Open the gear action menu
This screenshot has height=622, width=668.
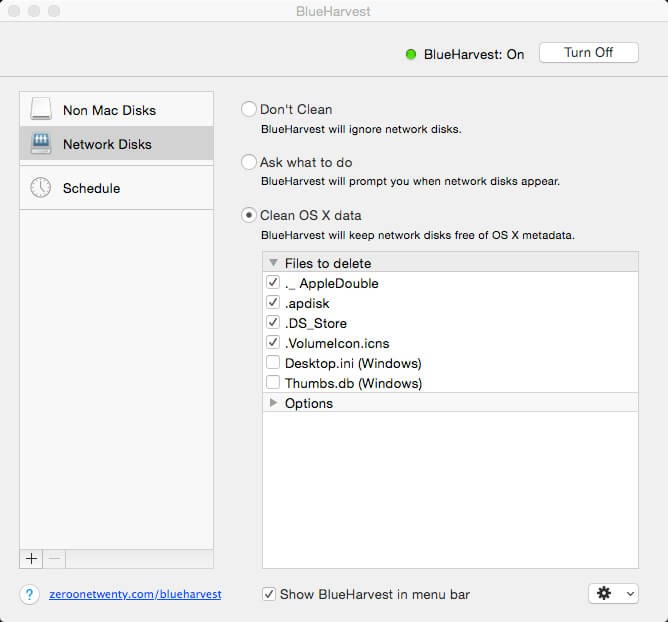613,594
